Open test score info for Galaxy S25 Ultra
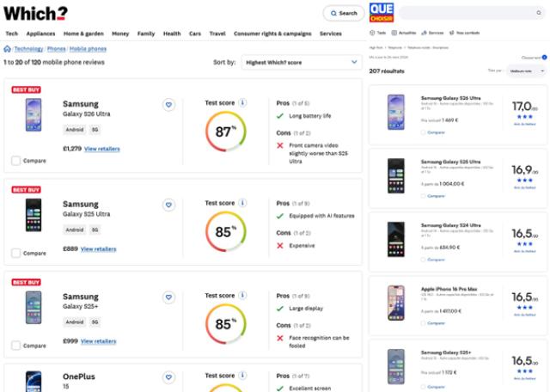550x392 pixels. coord(242,203)
